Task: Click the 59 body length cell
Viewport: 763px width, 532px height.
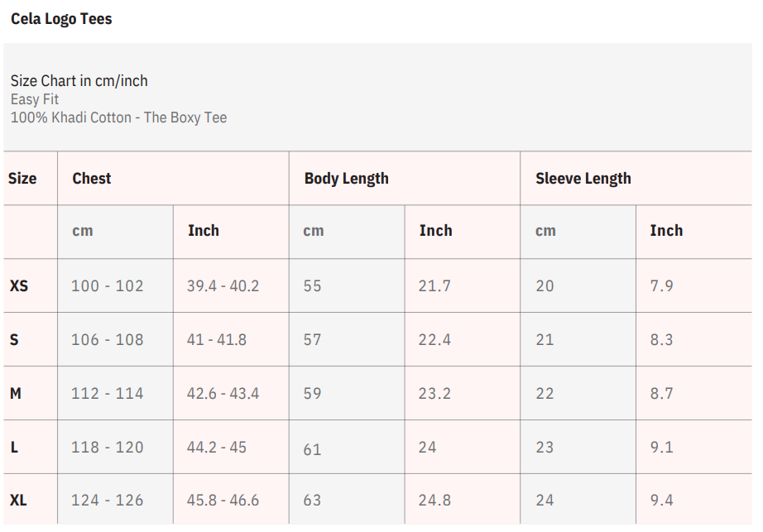Action: point(312,393)
